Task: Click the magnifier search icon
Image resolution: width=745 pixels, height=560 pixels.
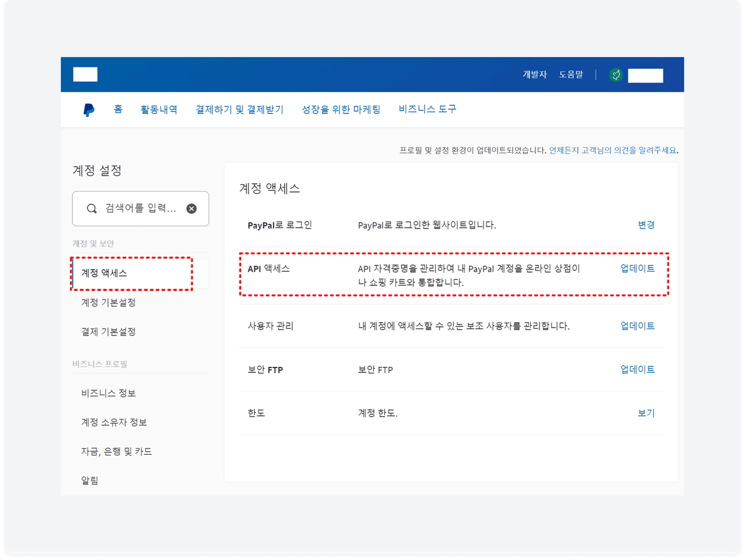Action: pos(91,209)
